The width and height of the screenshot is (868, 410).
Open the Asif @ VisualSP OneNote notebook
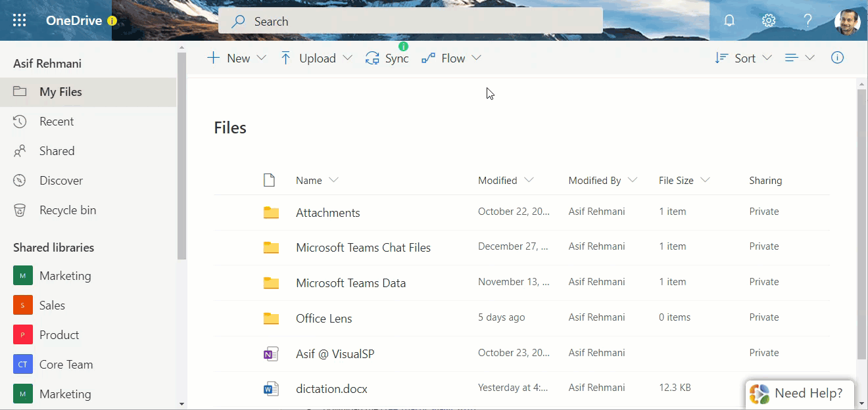pyautogui.click(x=335, y=353)
